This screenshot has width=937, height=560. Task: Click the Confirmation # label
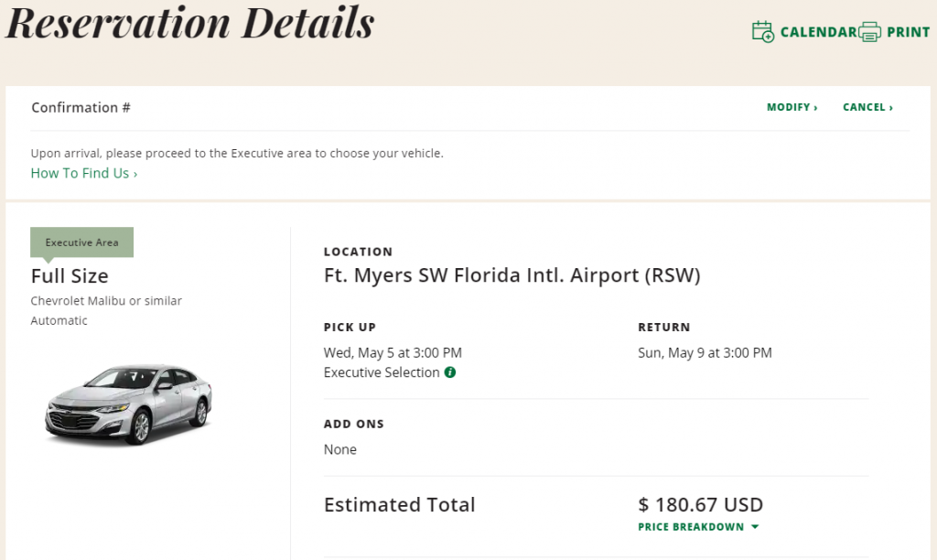click(x=81, y=108)
